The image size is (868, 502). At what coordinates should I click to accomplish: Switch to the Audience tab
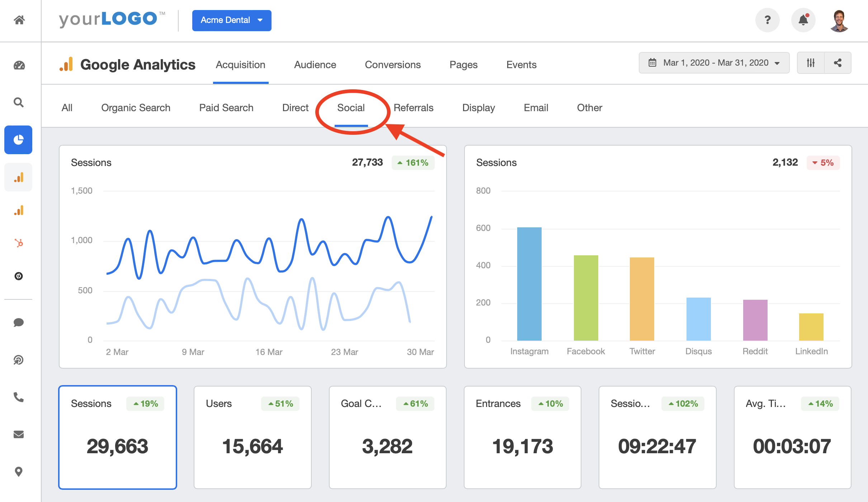point(315,65)
